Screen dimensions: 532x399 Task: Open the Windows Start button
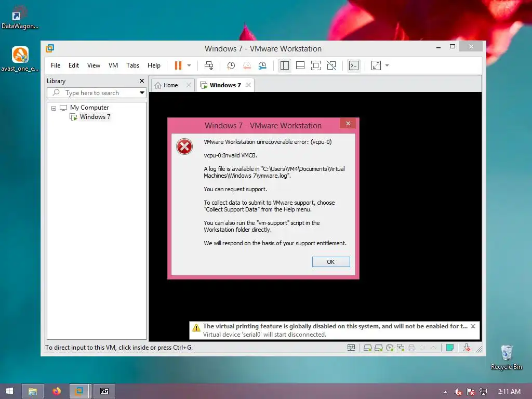tap(9, 391)
